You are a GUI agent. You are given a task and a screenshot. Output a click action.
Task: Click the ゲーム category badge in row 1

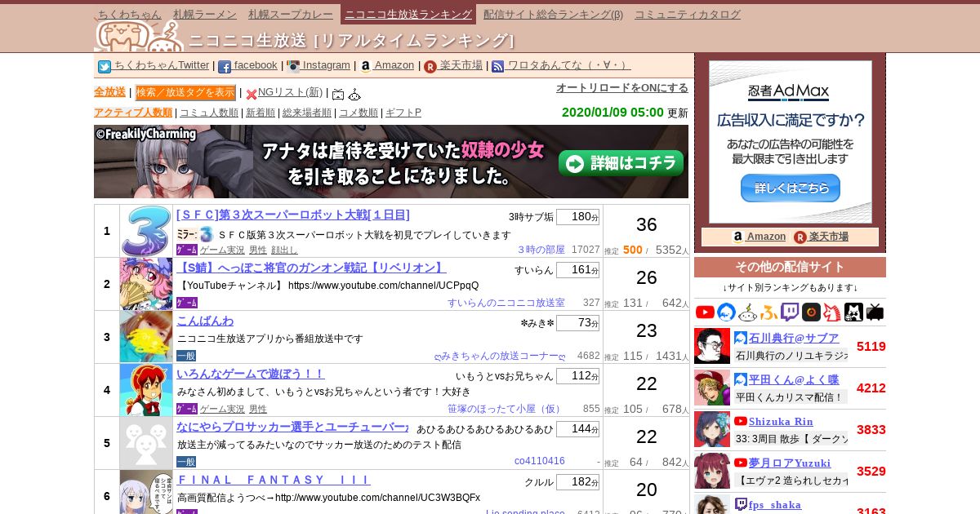pos(186,250)
